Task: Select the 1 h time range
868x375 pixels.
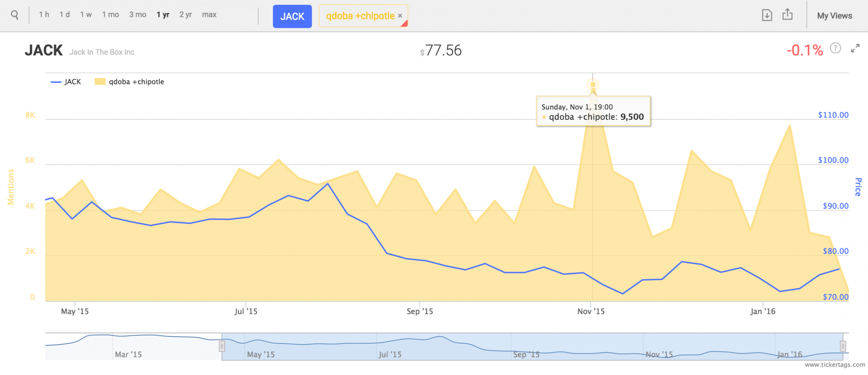Action: pyautogui.click(x=44, y=15)
